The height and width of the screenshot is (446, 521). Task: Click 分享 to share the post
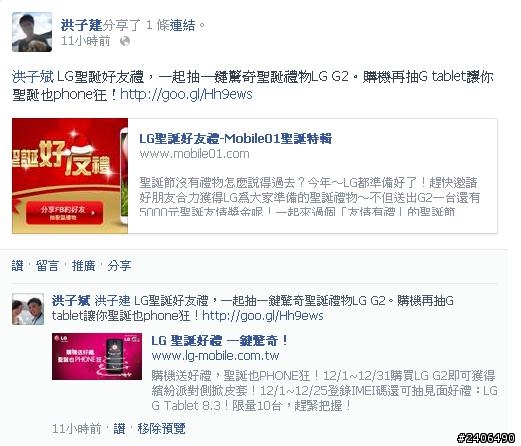119,266
